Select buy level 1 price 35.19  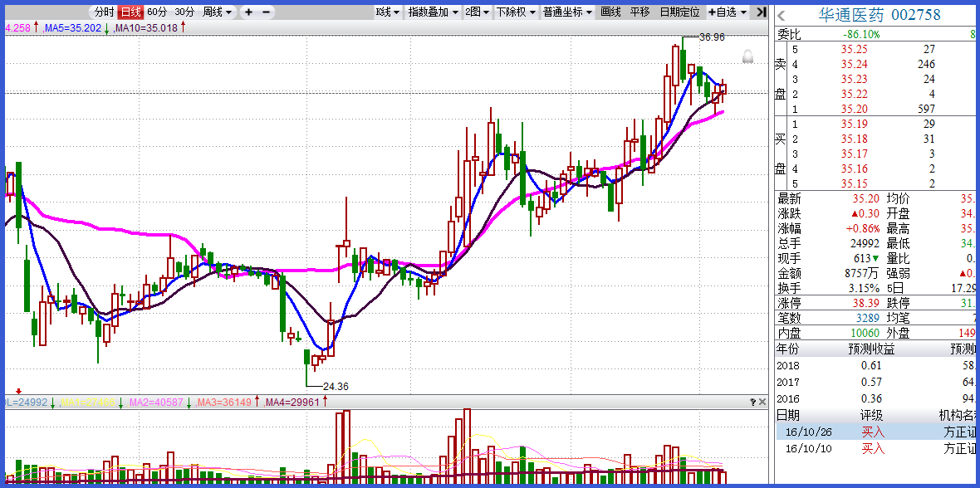pyautogui.click(x=854, y=124)
